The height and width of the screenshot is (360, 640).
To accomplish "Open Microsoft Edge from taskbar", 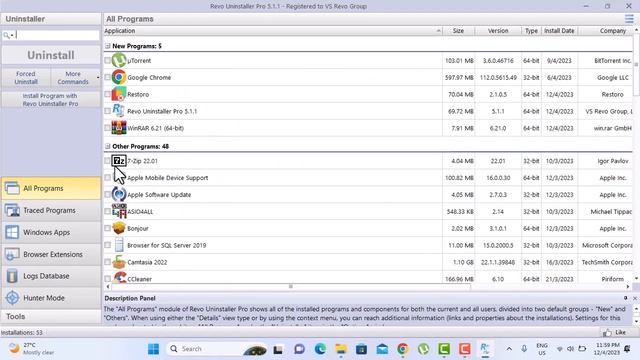I will pyautogui.click(x=320, y=349).
